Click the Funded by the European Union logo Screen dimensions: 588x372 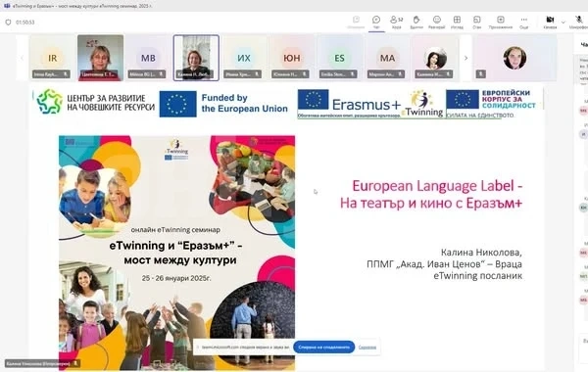pyautogui.click(x=223, y=104)
